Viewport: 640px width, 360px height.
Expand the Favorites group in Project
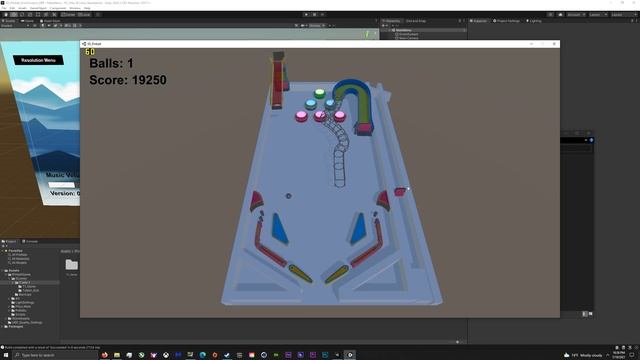pos(3,251)
